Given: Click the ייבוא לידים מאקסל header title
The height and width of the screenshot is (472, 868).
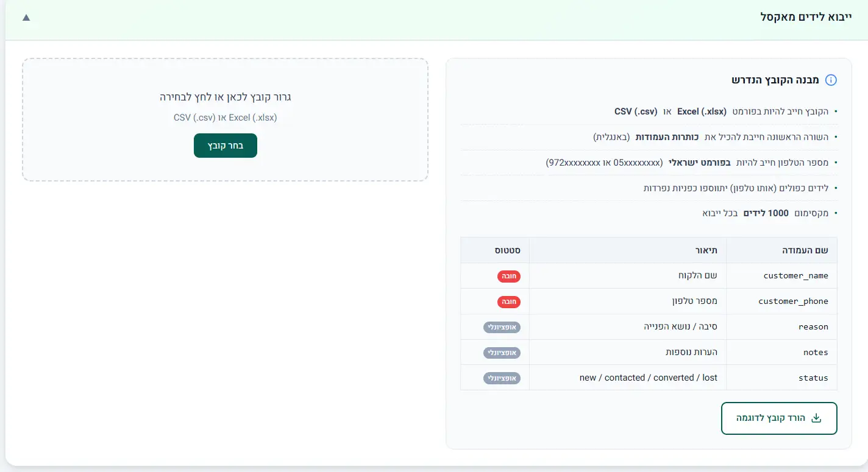Looking at the screenshot, I should pyautogui.click(x=806, y=17).
